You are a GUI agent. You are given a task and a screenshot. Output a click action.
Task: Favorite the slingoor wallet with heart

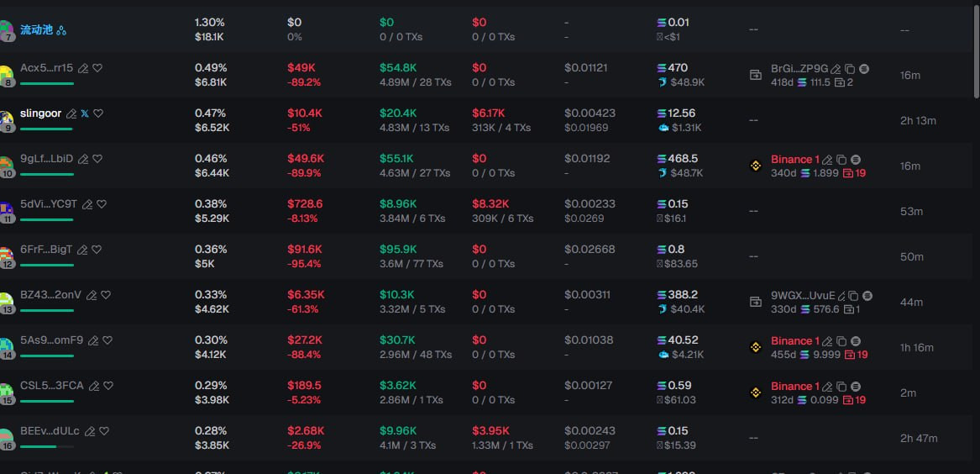point(98,113)
